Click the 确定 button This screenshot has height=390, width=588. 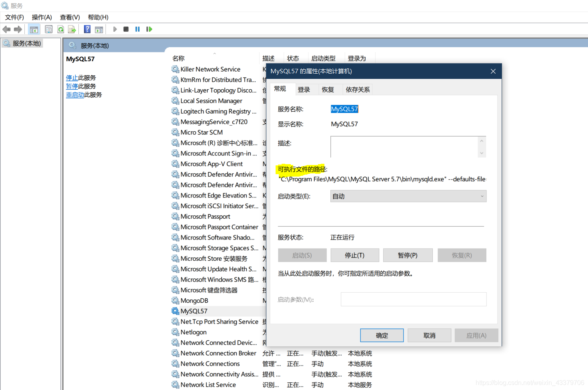click(x=382, y=336)
